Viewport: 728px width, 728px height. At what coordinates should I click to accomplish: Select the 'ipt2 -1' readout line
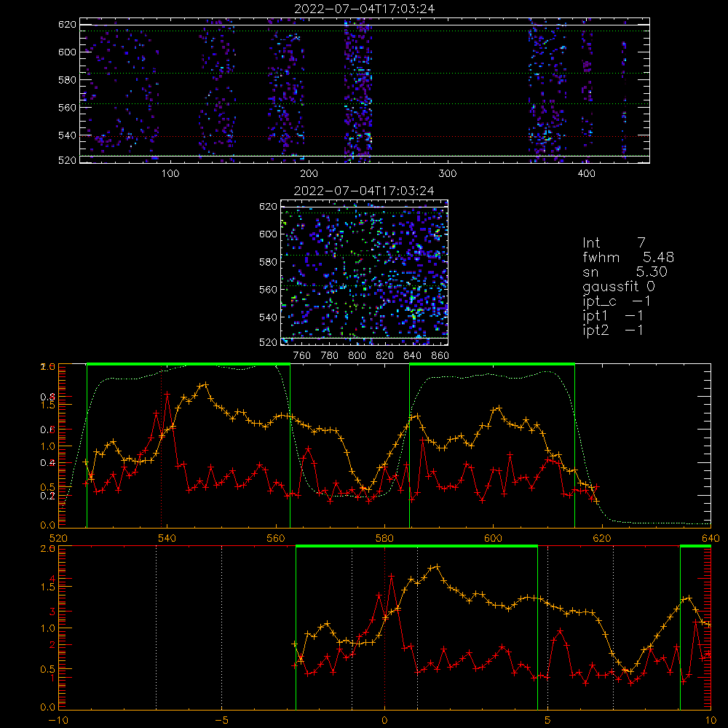pyautogui.click(x=613, y=330)
